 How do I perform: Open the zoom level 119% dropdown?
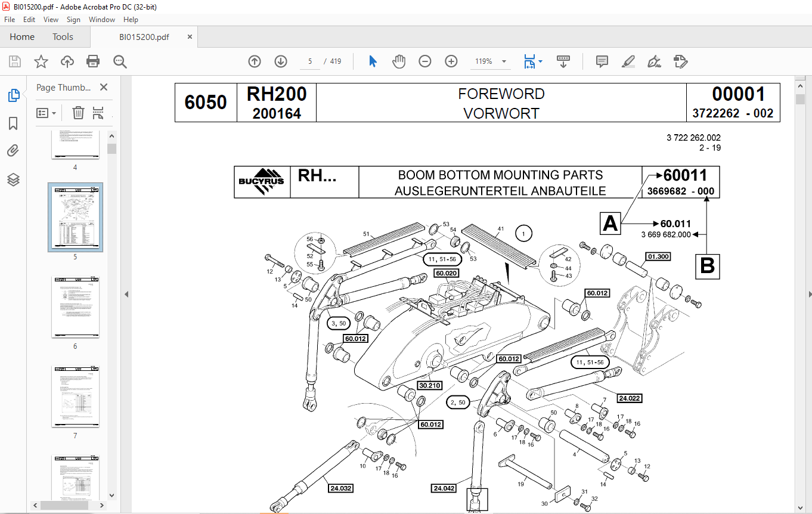click(504, 61)
